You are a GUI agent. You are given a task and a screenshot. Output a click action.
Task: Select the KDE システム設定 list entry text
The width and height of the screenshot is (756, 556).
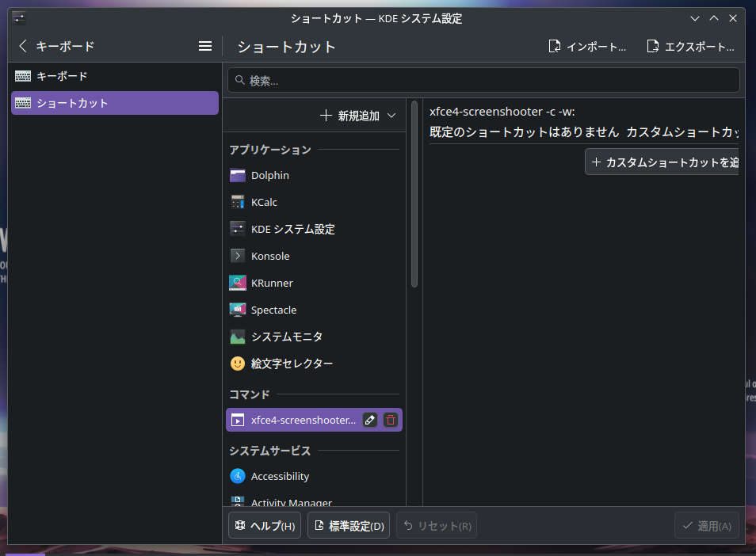tap(293, 230)
